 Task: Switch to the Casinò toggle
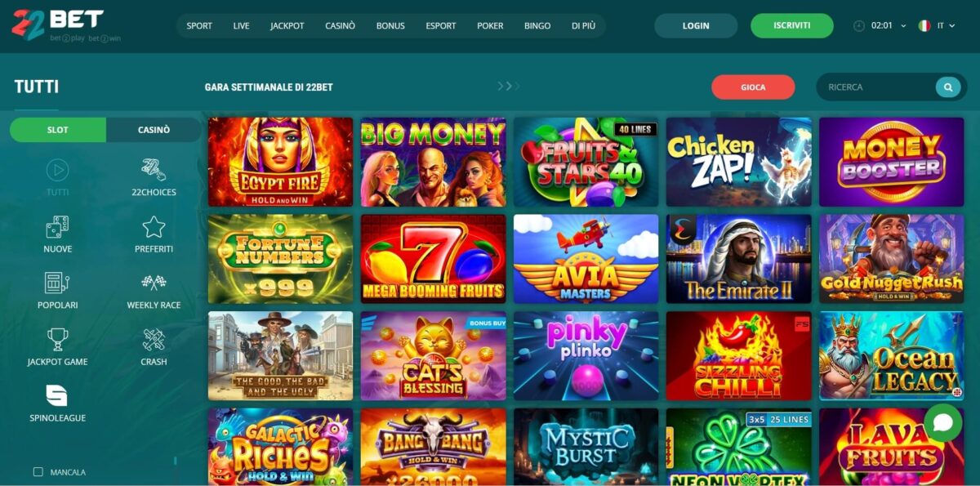click(154, 130)
